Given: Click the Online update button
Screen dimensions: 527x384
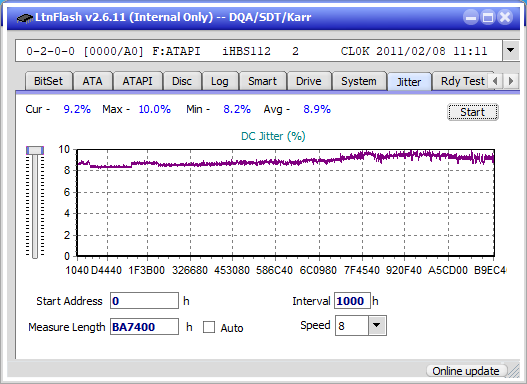Looking at the screenshot, I should (x=466, y=371).
